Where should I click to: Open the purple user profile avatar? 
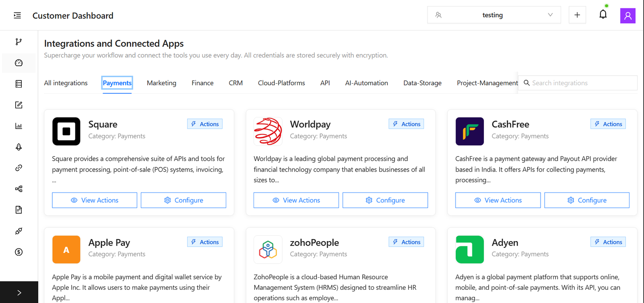tap(627, 16)
